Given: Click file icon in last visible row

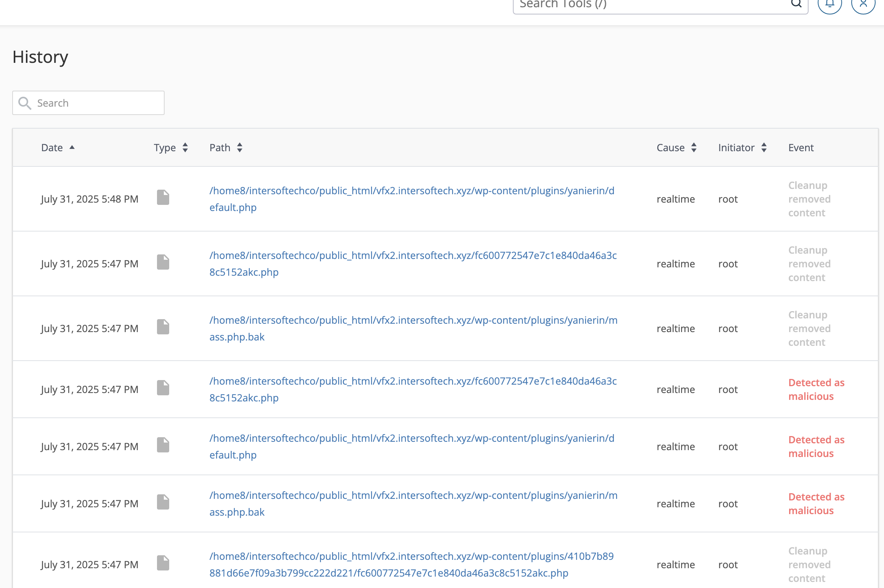Looking at the screenshot, I should pos(163,563).
